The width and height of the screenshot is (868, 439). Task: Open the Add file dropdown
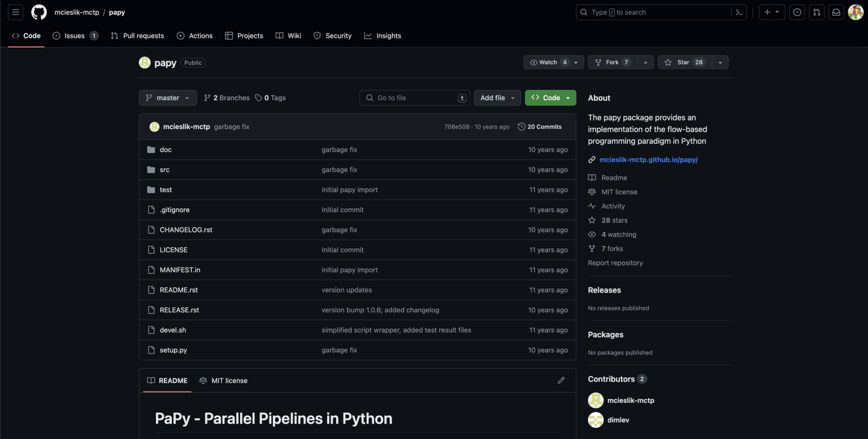(497, 98)
